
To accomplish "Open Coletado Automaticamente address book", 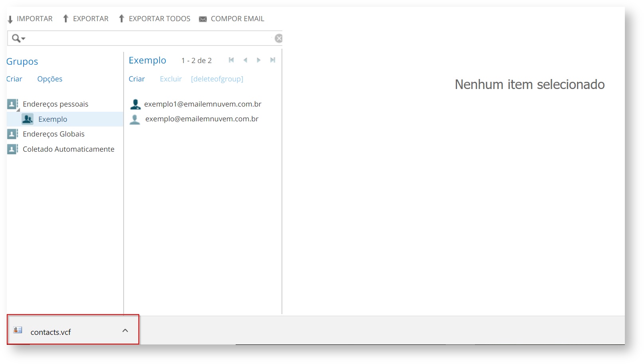I will [x=68, y=149].
